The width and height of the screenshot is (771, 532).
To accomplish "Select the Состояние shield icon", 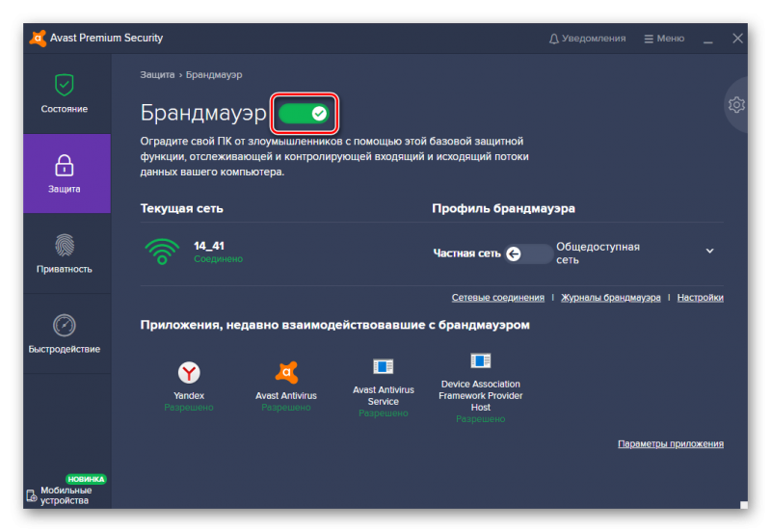I will tap(64, 85).
